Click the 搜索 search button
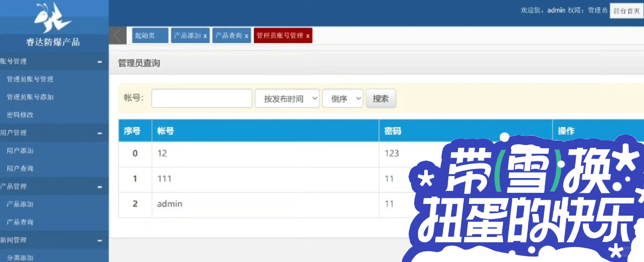 tap(380, 99)
